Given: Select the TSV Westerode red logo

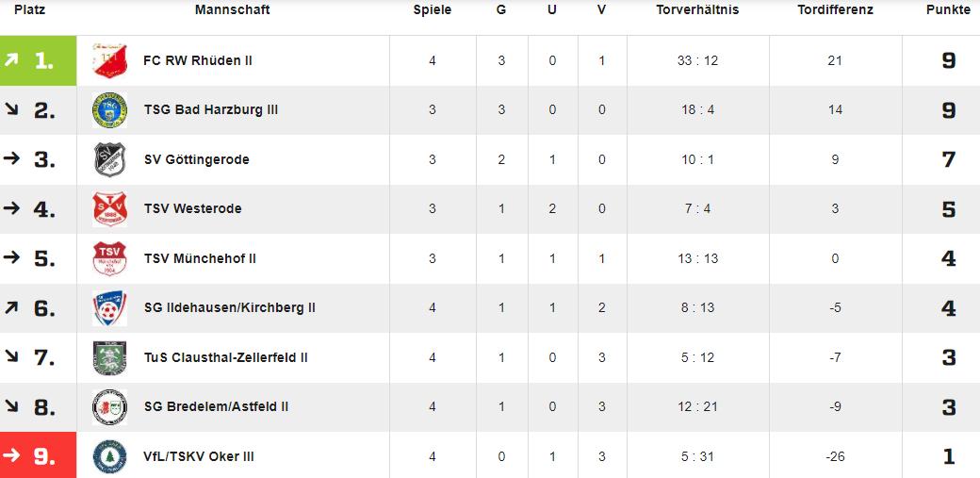Looking at the screenshot, I should pos(110,209).
